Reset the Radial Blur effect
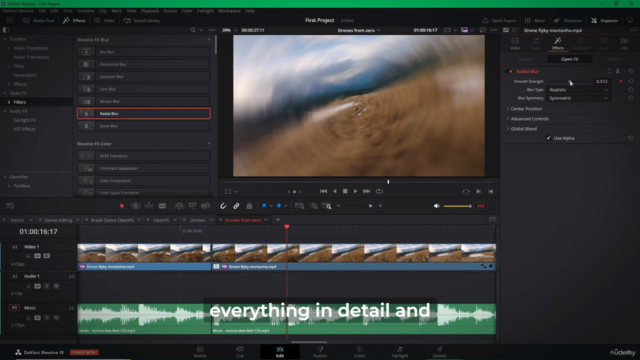The image size is (640, 360). pos(631,71)
